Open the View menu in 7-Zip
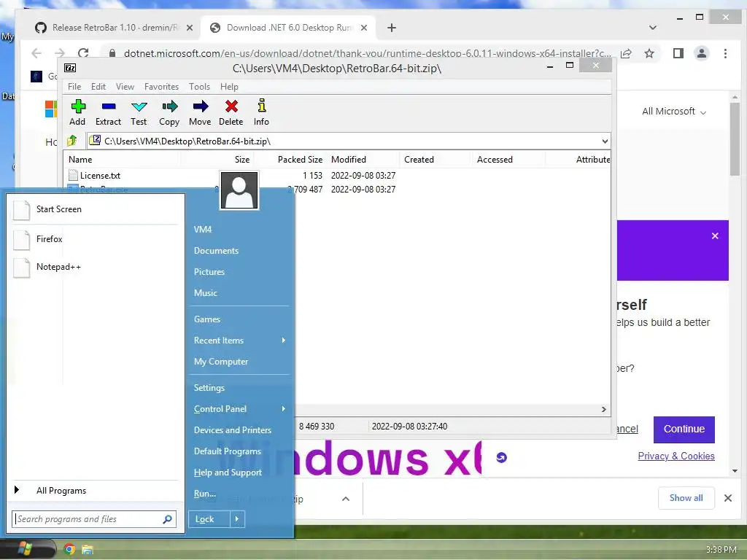Image resolution: width=747 pixels, height=560 pixels. point(125,87)
